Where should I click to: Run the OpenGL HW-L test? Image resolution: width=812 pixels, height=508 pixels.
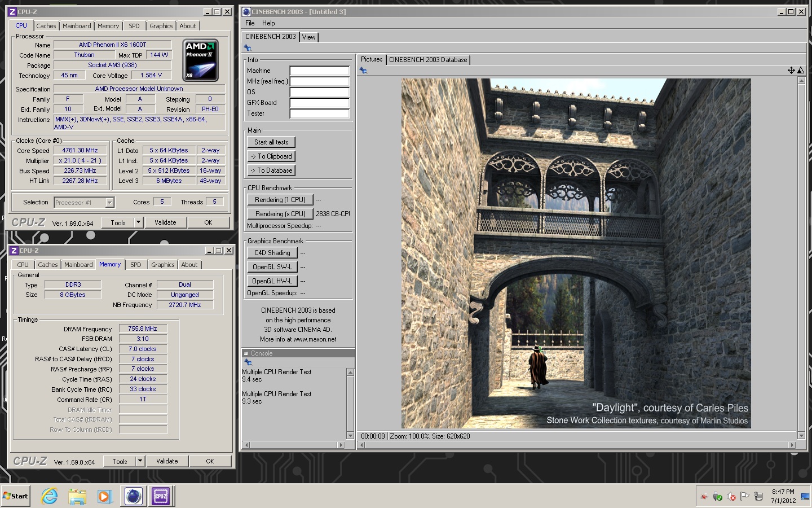tap(272, 281)
